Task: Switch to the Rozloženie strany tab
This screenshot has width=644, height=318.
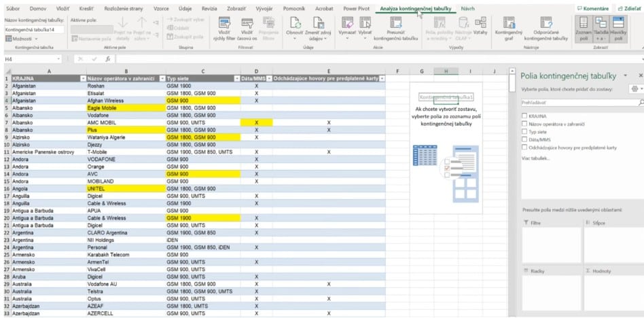Action: tap(124, 9)
